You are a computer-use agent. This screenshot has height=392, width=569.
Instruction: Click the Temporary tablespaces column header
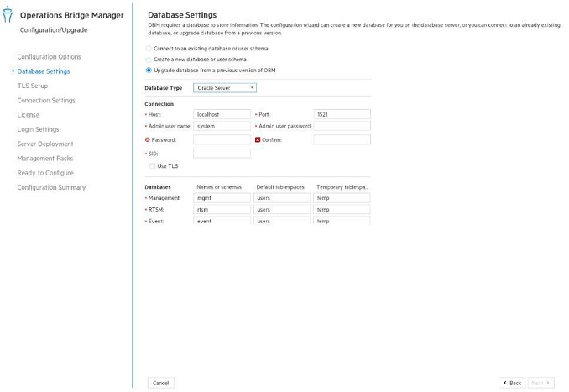[x=342, y=187]
